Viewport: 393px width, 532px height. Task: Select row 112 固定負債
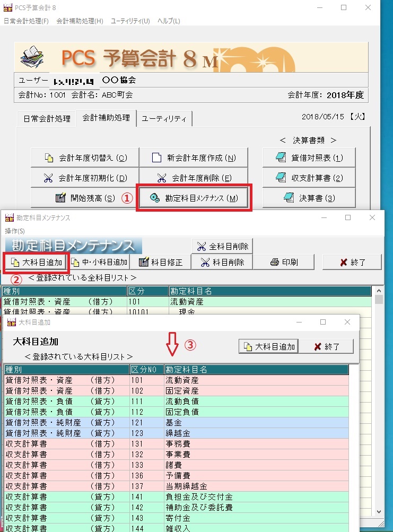177,412
